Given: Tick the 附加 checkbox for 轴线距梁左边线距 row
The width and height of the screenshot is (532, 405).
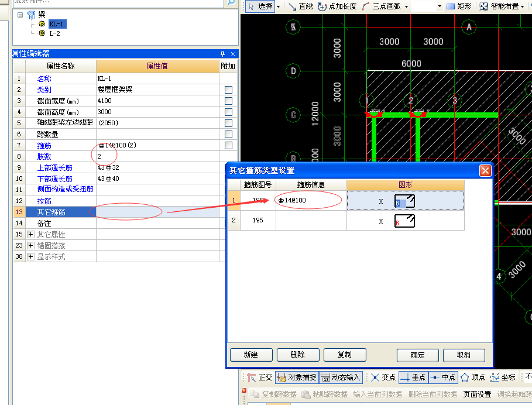Looking at the screenshot, I should [229, 123].
